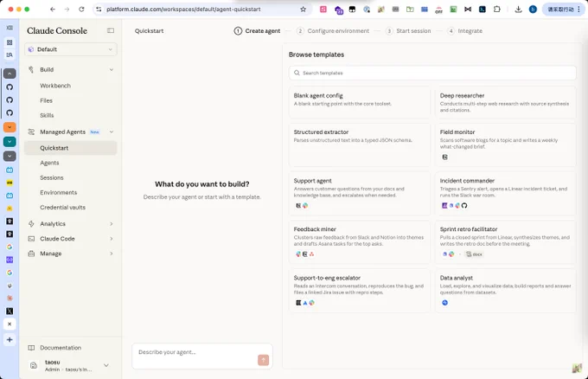
Task: Select the Configure environment step
Action: 333,31
